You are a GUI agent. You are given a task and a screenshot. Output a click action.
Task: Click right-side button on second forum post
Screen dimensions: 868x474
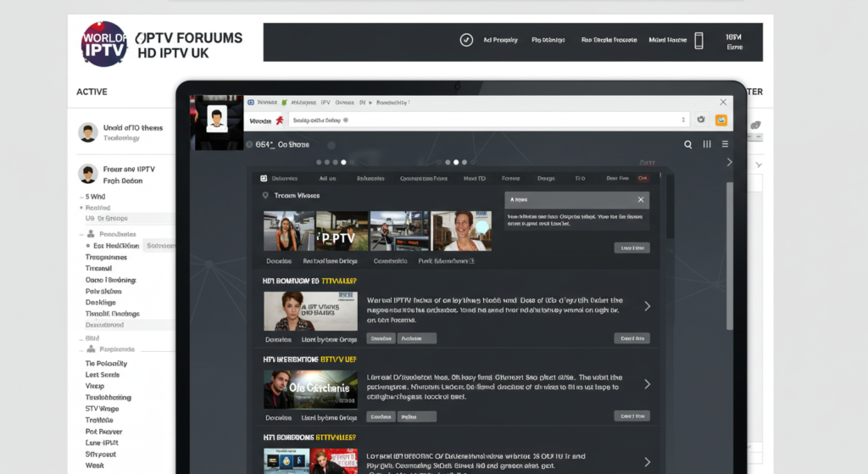pos(632,415)
